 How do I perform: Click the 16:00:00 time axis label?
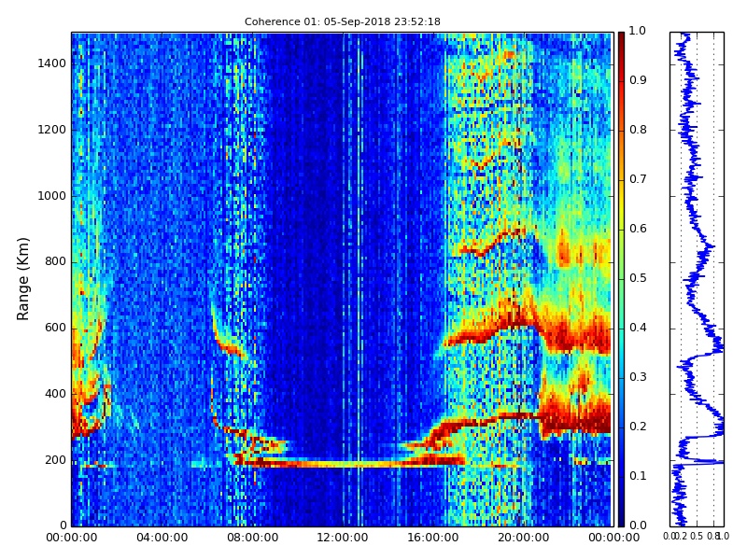click(x=433, y=538)
